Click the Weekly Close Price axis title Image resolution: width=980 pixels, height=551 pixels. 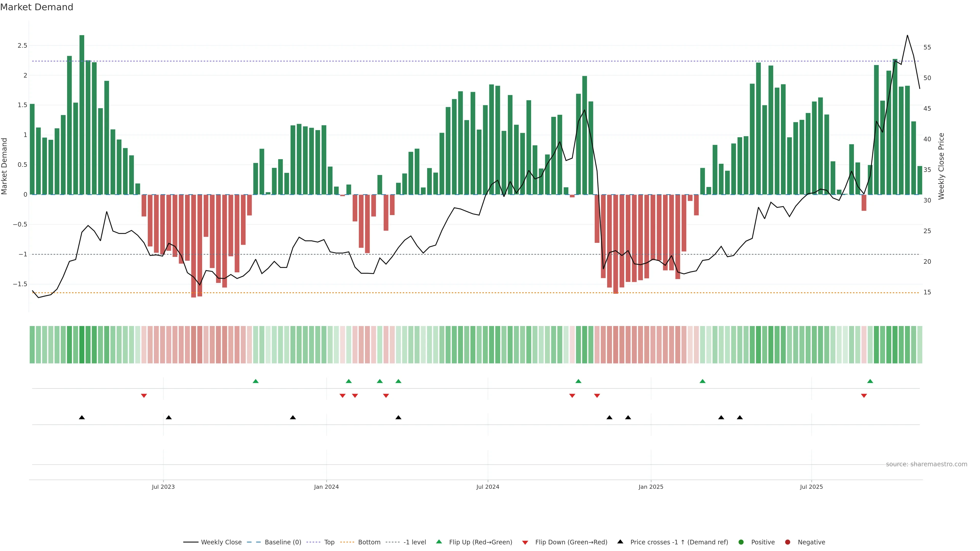[941, 166]
